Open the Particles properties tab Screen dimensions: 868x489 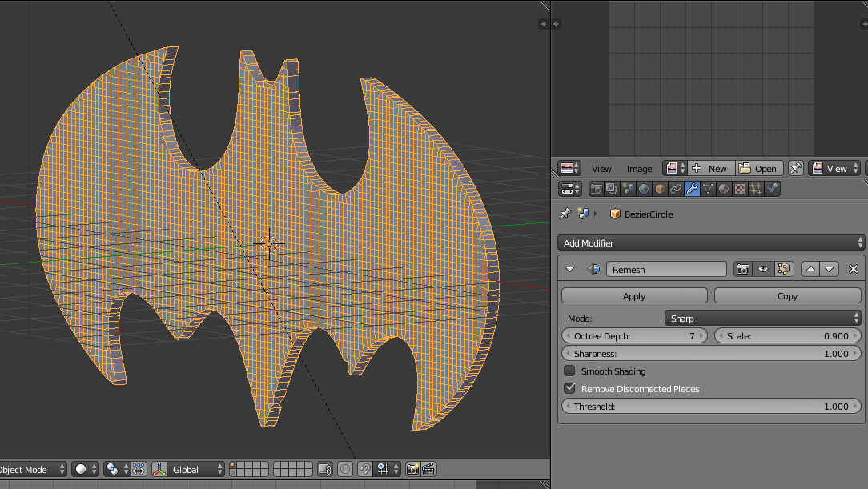tap(756, 190)
